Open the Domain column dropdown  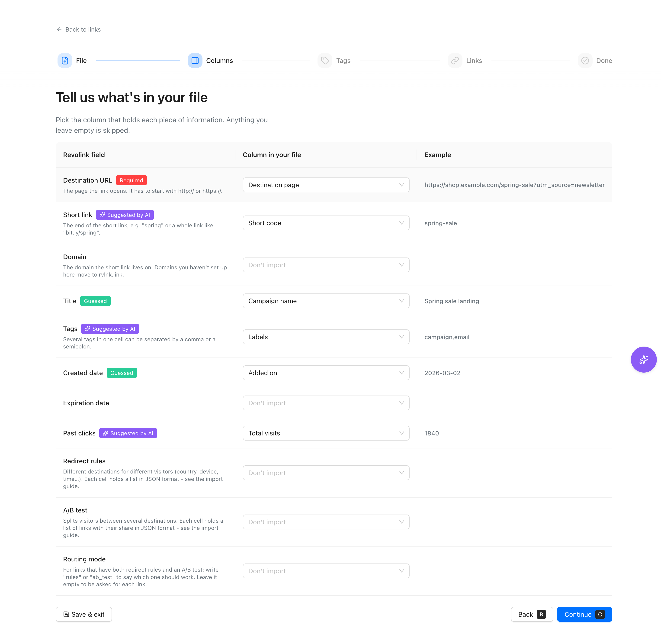point(326,265)
